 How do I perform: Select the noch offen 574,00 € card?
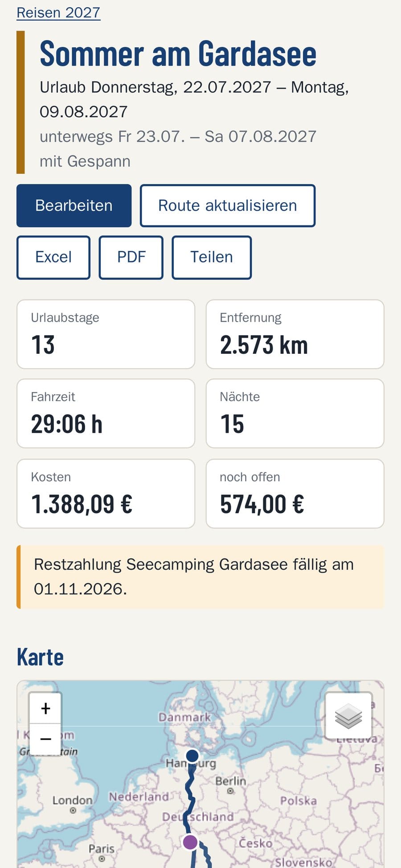tap(295, 494)
